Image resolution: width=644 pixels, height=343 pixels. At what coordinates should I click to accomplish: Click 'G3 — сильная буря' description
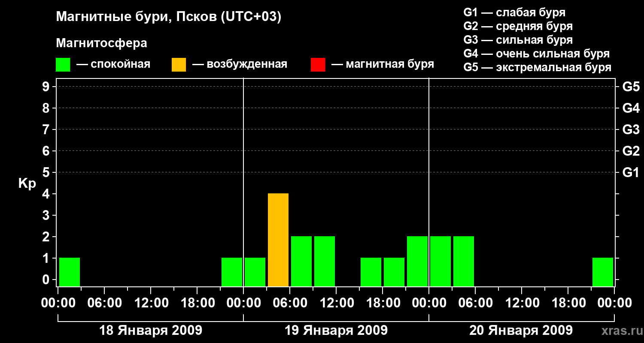[x=518, y=40]
